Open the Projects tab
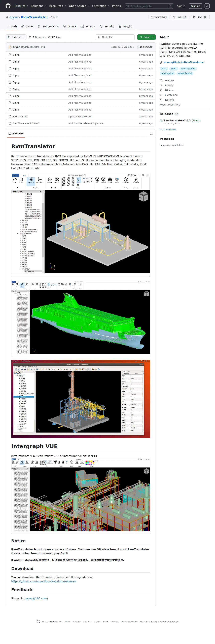 click(88, 27)
